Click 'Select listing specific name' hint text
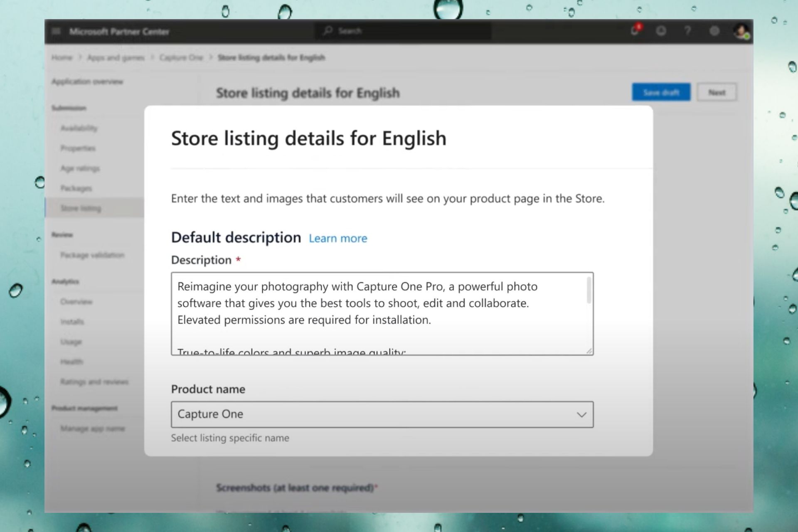This screenshot has height=532, width=798. tap(230, 438)
